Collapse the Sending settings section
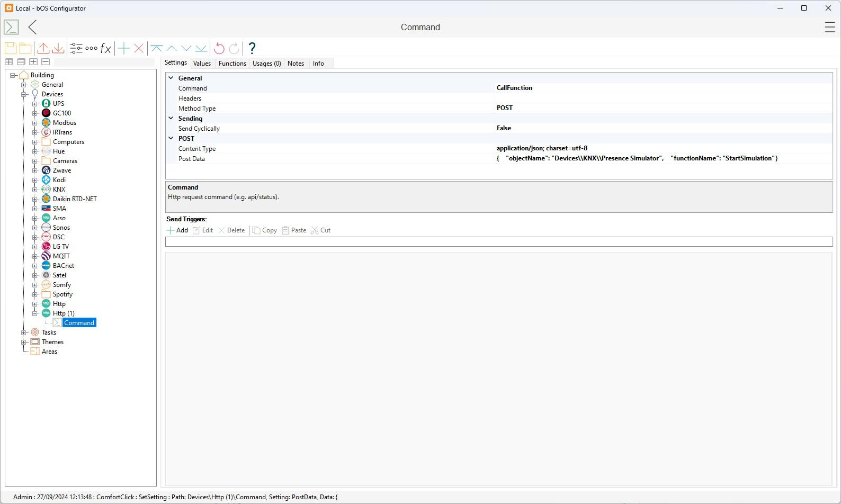 pos(171,118)
